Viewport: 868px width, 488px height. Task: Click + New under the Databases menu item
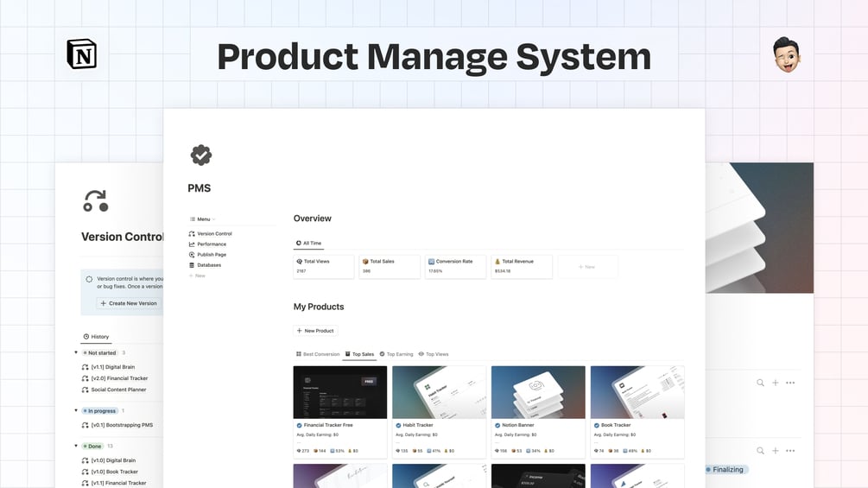(197, 276)
